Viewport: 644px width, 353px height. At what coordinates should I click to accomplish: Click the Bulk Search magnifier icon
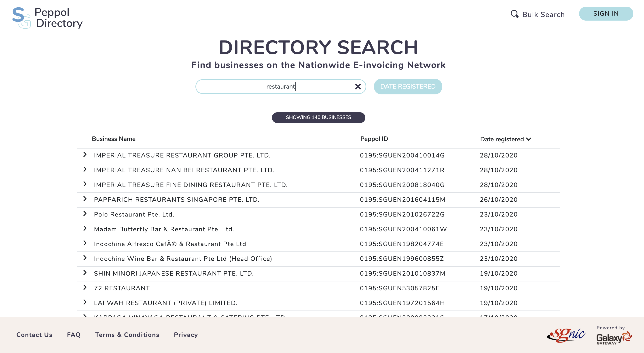514,14
